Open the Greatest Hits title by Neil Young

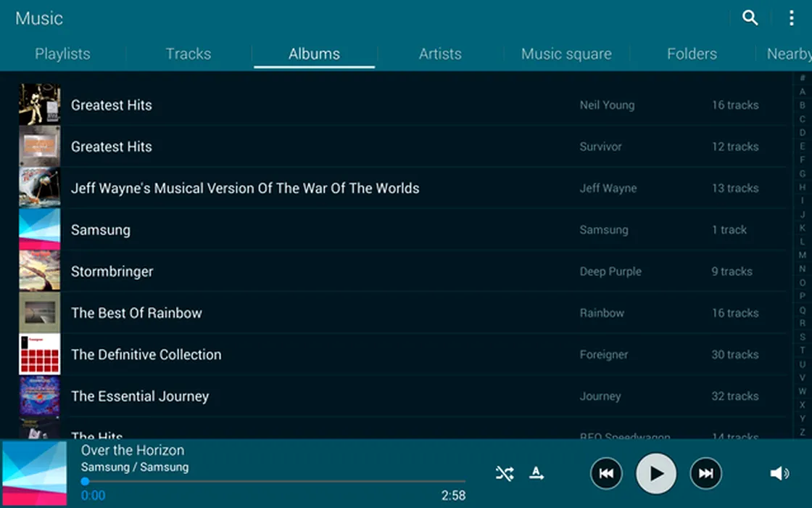pos(112,105)
